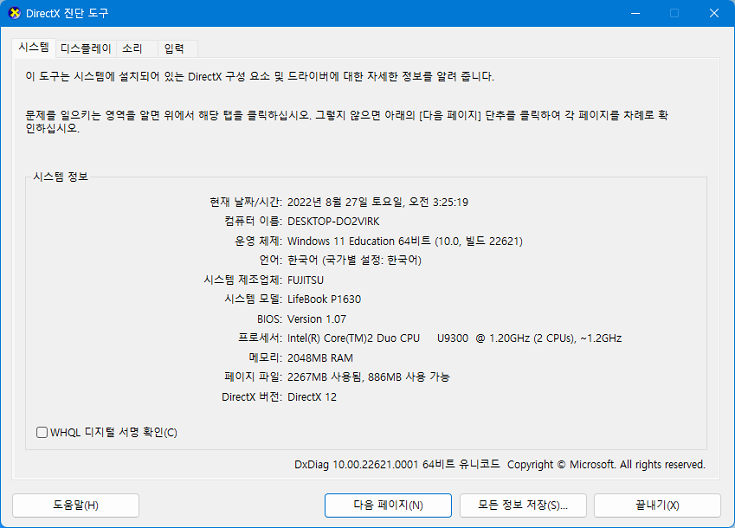This screenshot has height=528, width=735.
Task: Click Windows 11 Education 64비트 value
Action: click(x=359, y=241)
